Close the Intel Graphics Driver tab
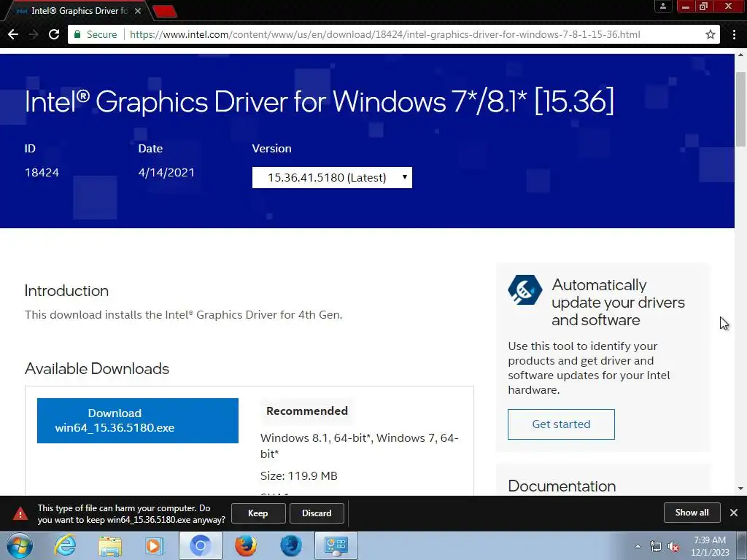This screenshot has height=560, width=747. tap(138, 10)
